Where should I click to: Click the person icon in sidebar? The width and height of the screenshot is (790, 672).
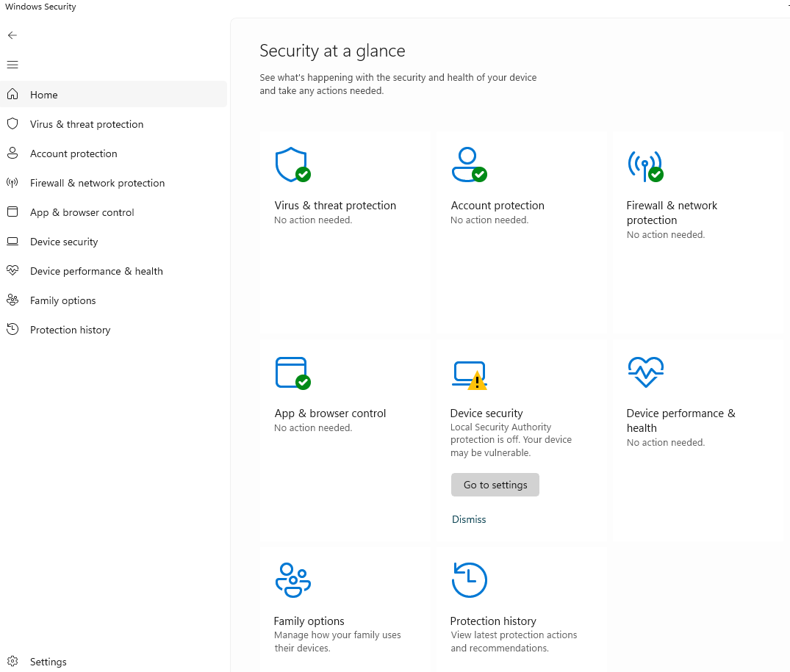click(12, 153)
